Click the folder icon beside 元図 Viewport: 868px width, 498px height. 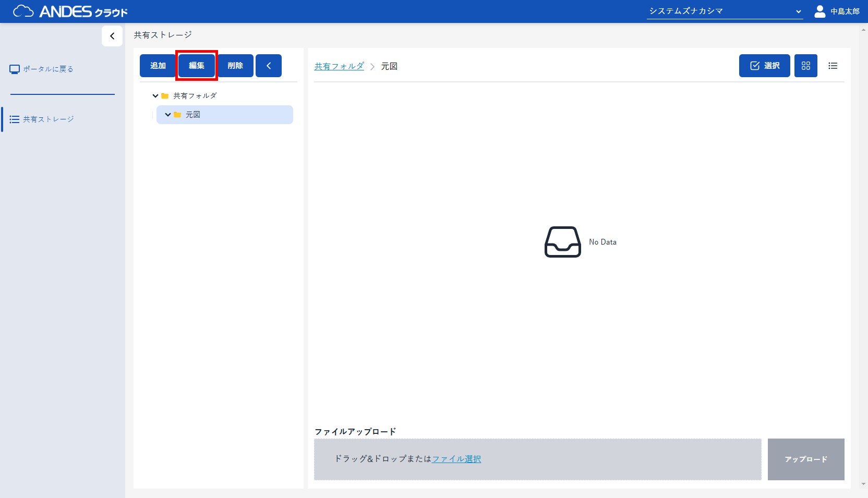pos(177,115)
